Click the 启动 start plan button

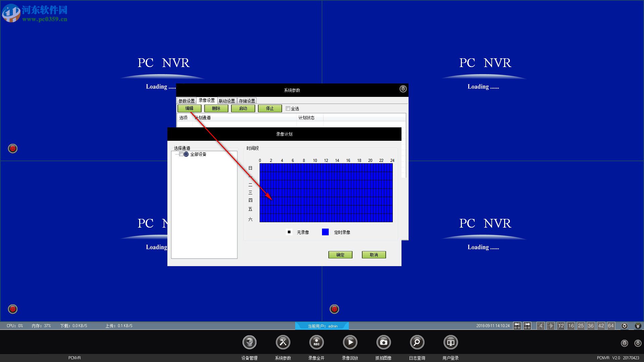[243, 109]
